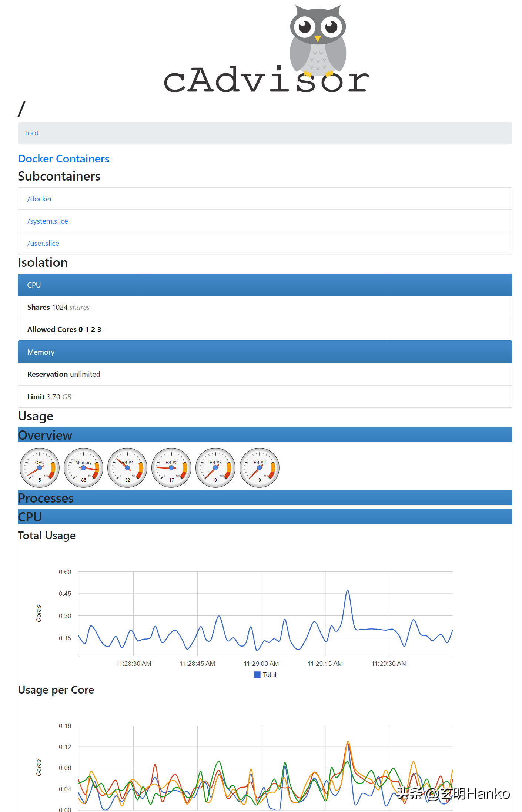Open the /user.slice subcontainer

click(x=43, y=243)
